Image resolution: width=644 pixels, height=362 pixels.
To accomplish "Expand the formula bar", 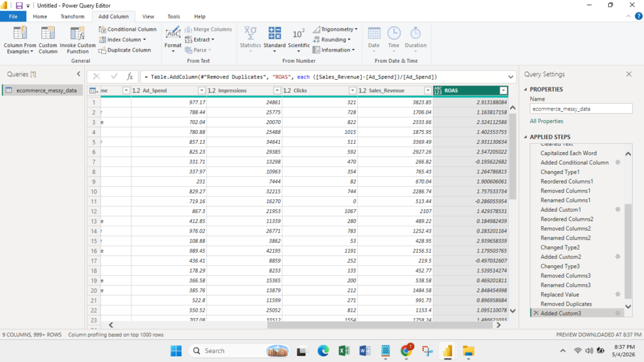I will click(511, 77).
